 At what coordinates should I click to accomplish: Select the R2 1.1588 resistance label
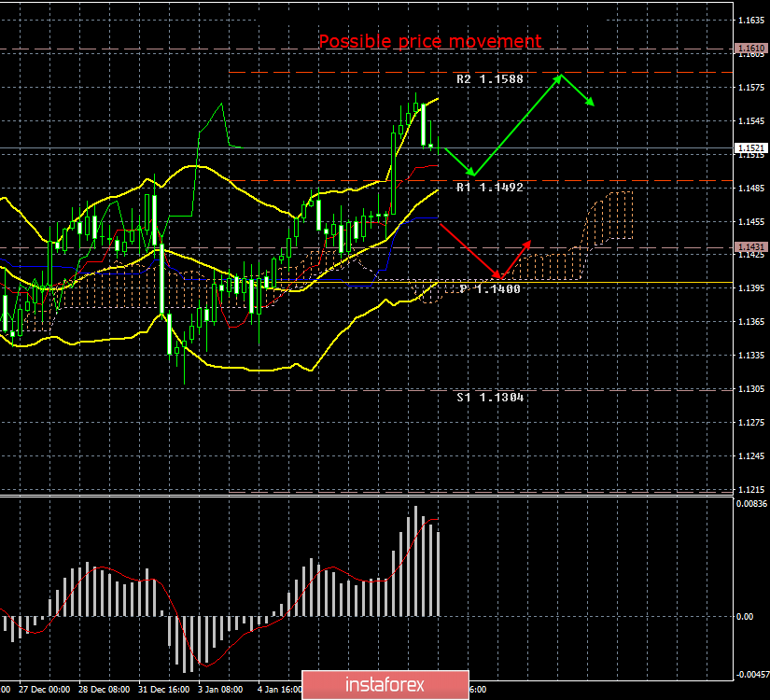tap(490, 79)
